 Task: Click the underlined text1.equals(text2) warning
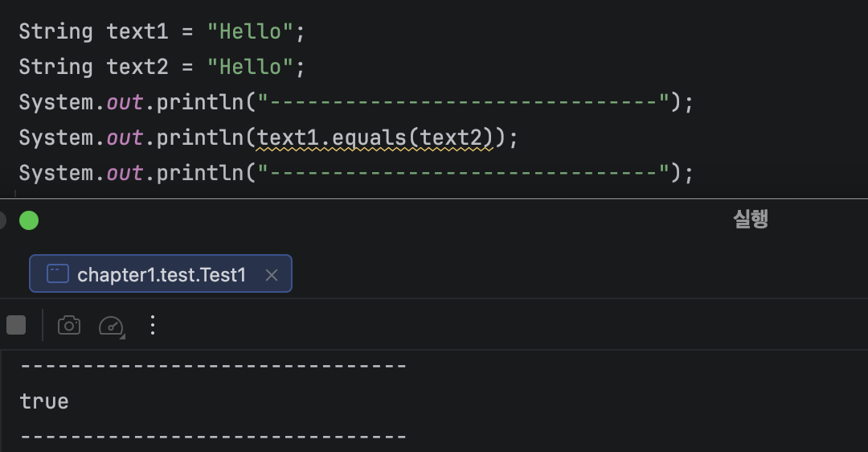click(x=375, y=138)
